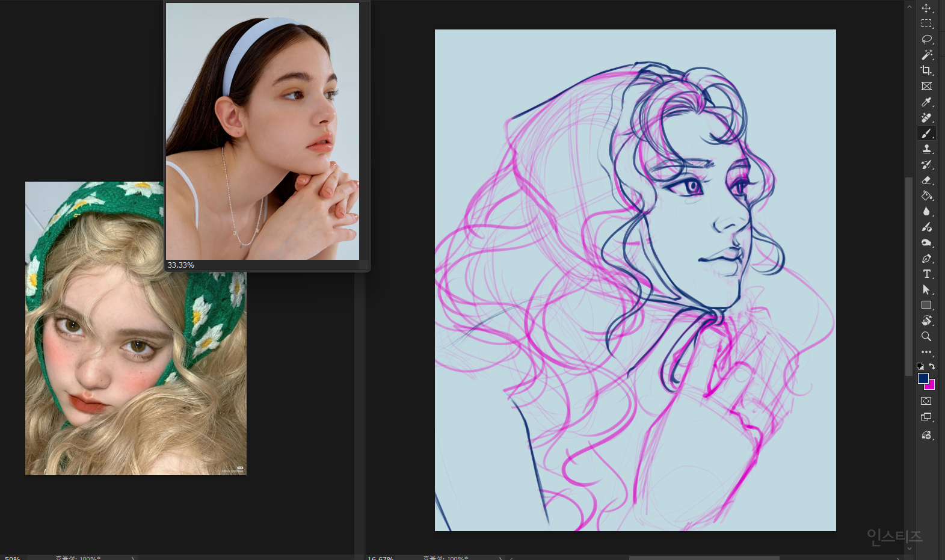Toggle Quick Mask mode
The width and height of the screenshot is (945, 560).
[x=926, y=401]
